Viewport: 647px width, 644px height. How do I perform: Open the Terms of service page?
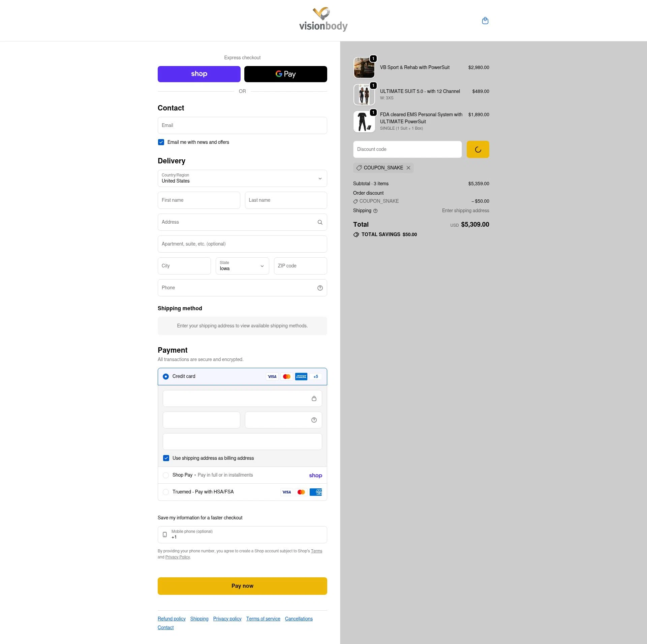pos(263,619)
